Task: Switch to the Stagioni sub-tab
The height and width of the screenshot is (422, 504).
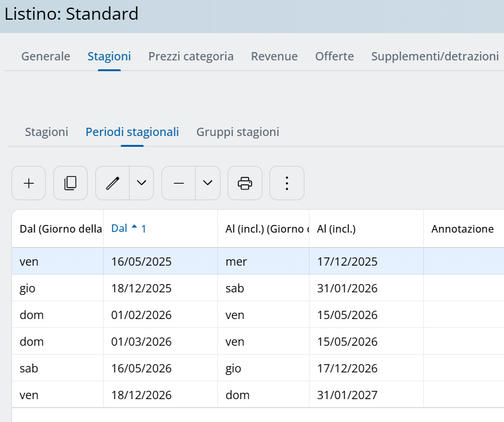Action: click(x=46, y=132)
